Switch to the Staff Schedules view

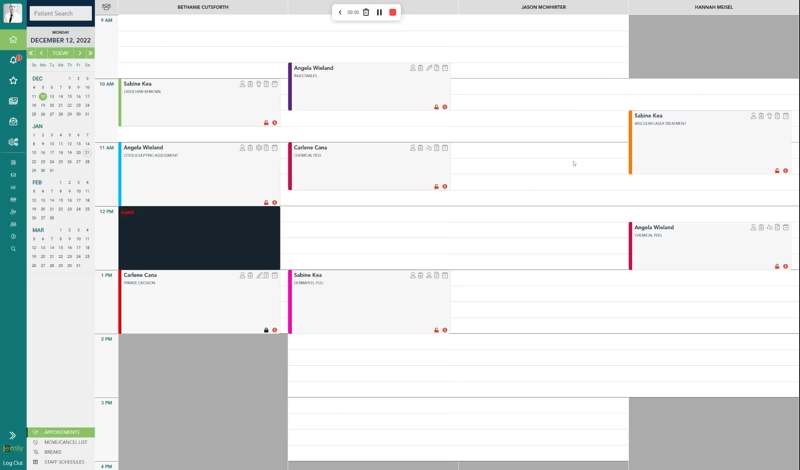64,462
